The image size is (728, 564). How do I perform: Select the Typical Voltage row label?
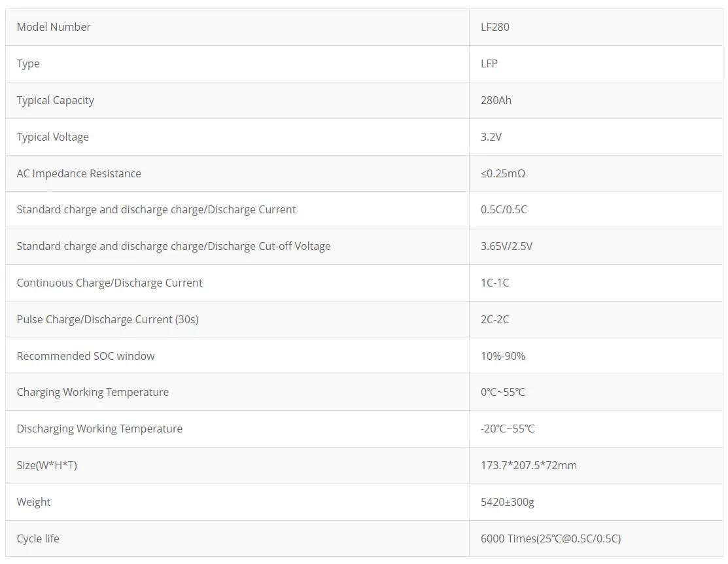[53, 137]
